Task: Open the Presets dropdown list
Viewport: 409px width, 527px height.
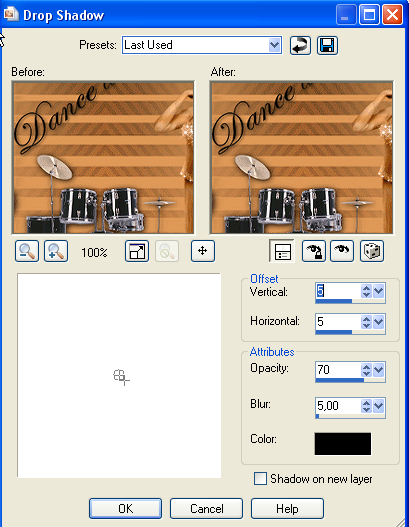Action: click(275, 45)
